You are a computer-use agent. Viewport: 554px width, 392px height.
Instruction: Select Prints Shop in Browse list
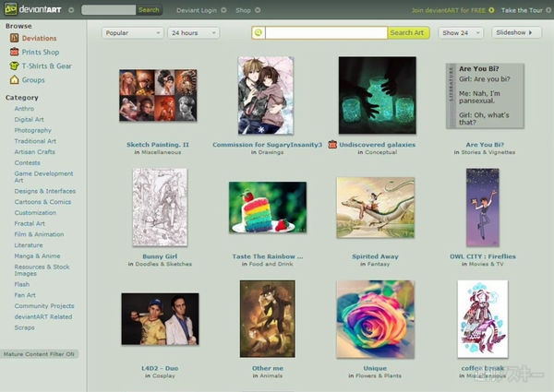41,53
